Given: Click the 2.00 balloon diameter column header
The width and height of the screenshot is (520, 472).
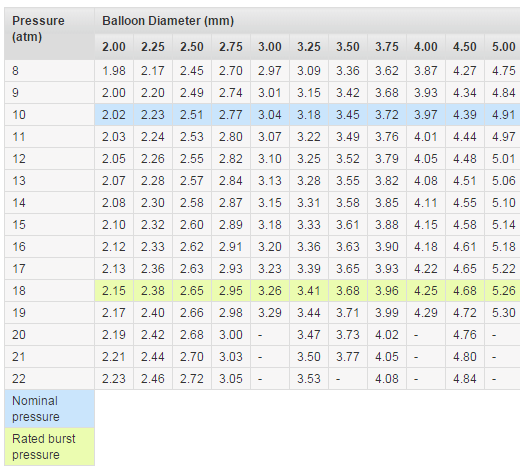Looking at the screenshot, I should (114, 47).
